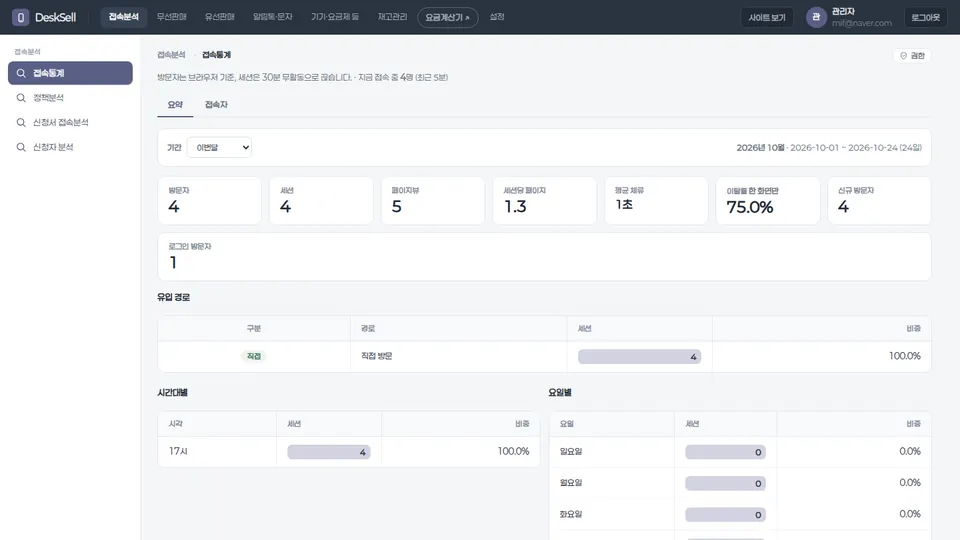Click the 직접 방문 session bar
Viewport: 960px width, 540px height.
click(x=639, y=357)
